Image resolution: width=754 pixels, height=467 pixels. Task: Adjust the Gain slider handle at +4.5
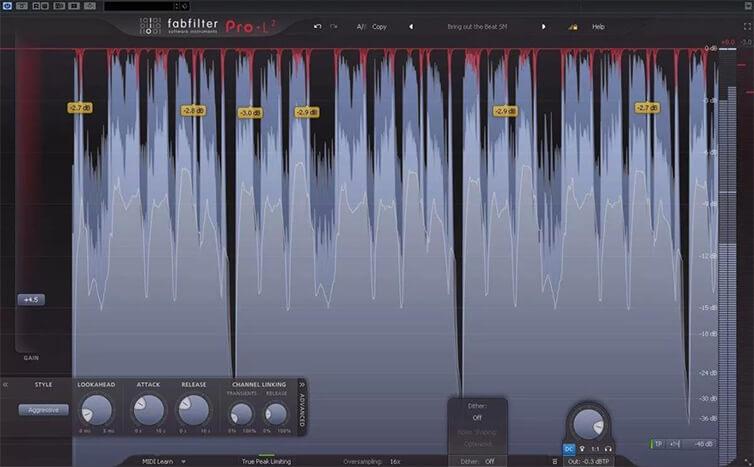pos(31,300)
